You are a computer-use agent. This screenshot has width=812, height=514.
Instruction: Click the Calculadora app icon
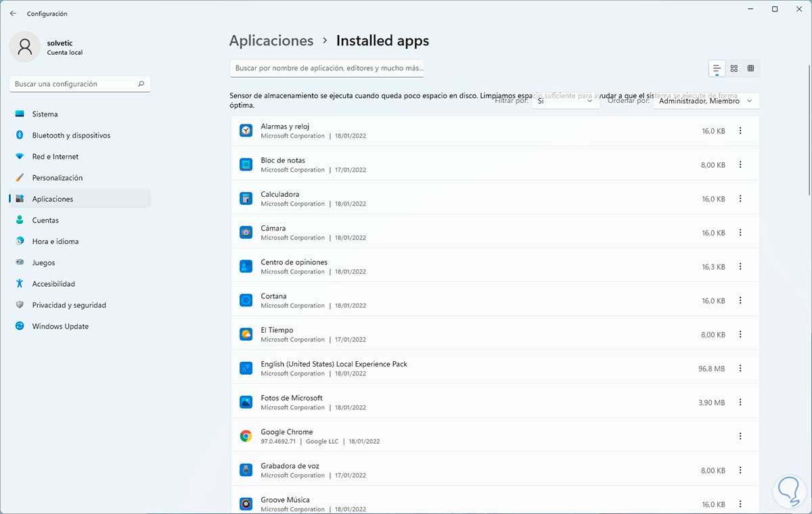click(246, 198)
